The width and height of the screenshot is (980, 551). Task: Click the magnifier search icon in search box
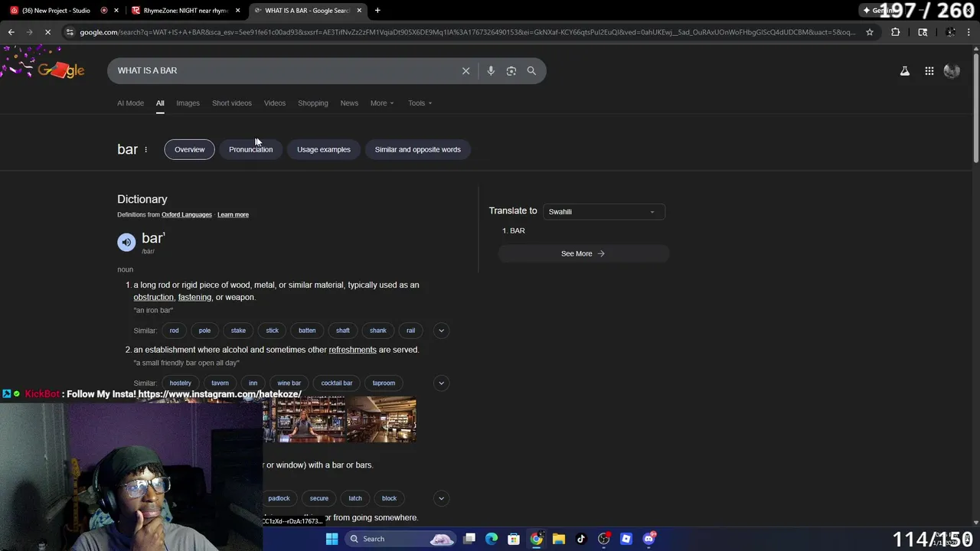(x=531, y=70)
